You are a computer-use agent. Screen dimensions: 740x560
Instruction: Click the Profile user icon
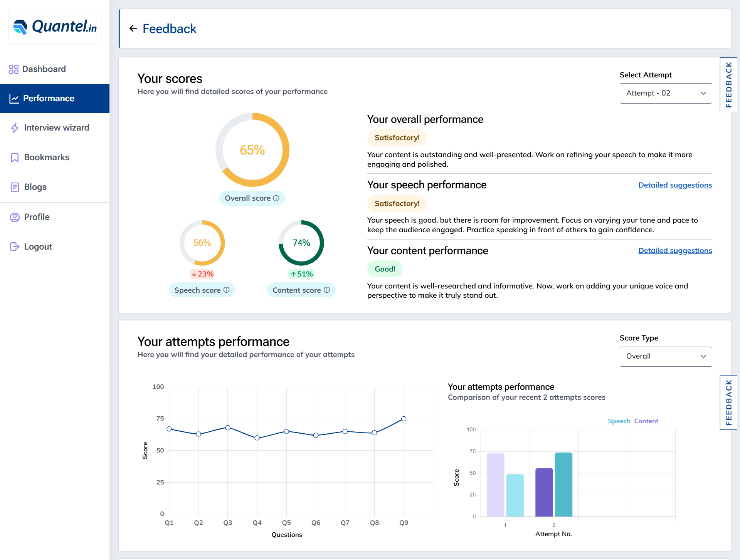(15, 217)
